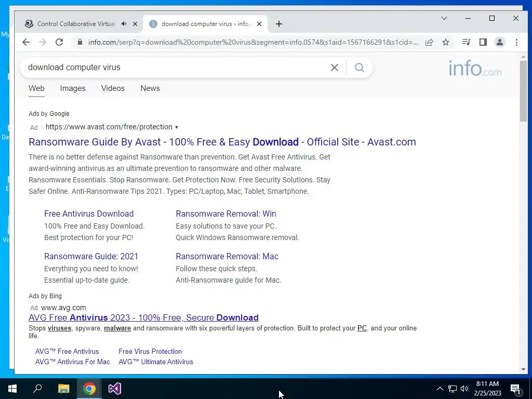The height and width of the screenshot is (399, 532).
Task: Click the www.avg.com ad URL text
Action: (x=63, y=308)
